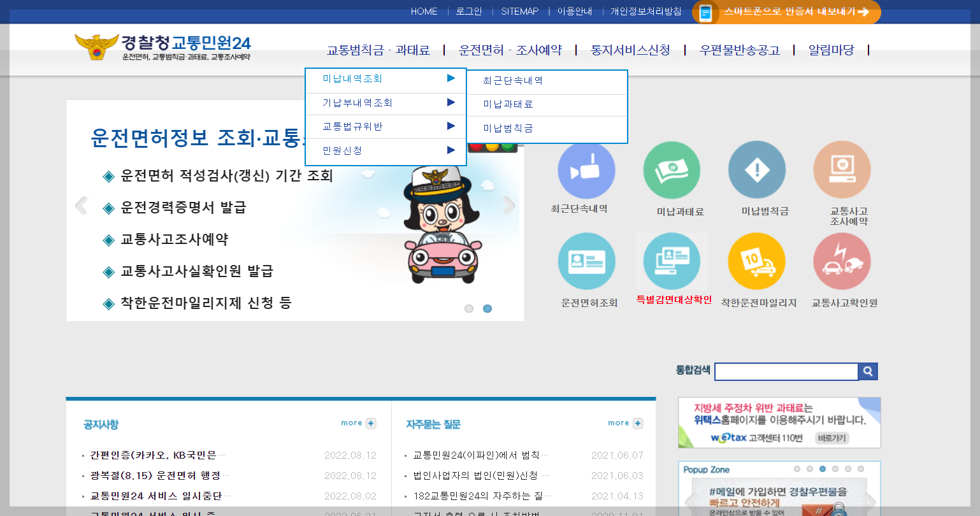Select sixth Popup Zone indicator dot
Screen dimensions: 980x516
(x=861, y=469)
